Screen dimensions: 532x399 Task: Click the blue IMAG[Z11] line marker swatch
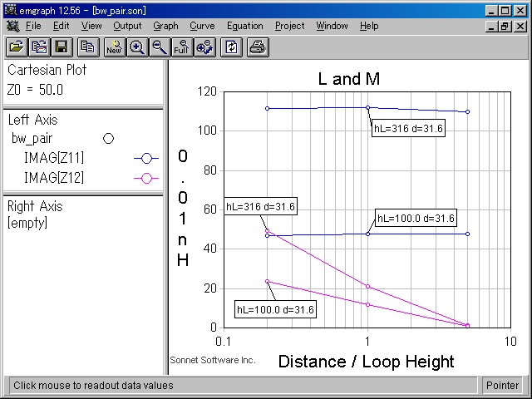point(146,158)
